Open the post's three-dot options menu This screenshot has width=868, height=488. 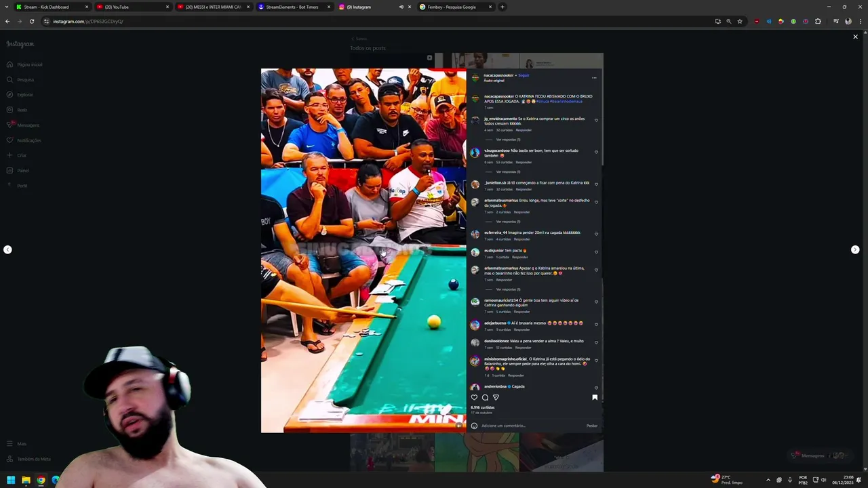click(594, 78)
